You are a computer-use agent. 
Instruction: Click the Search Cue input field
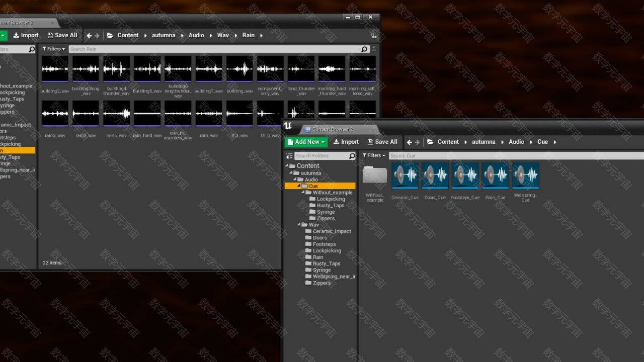(x=516, y=156)
